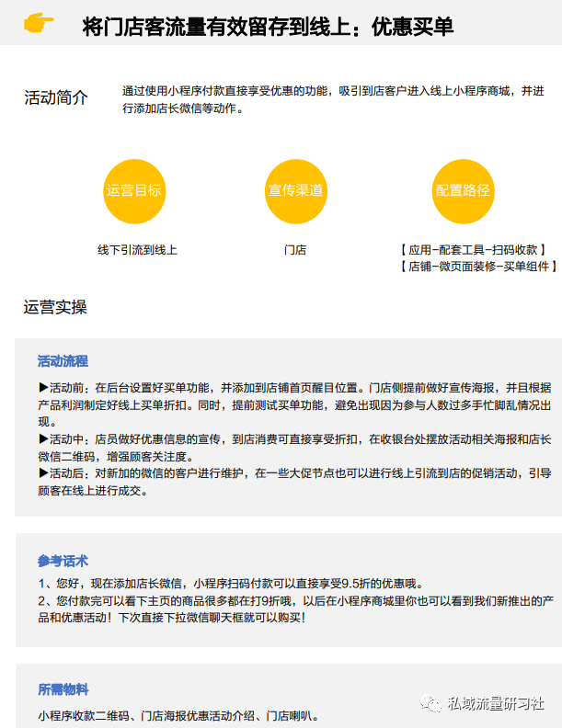Screen dimensions: 562x728
Task: Click the intro paragraph starting 通过使用小程序付款
Action: [x=333, y=100]
